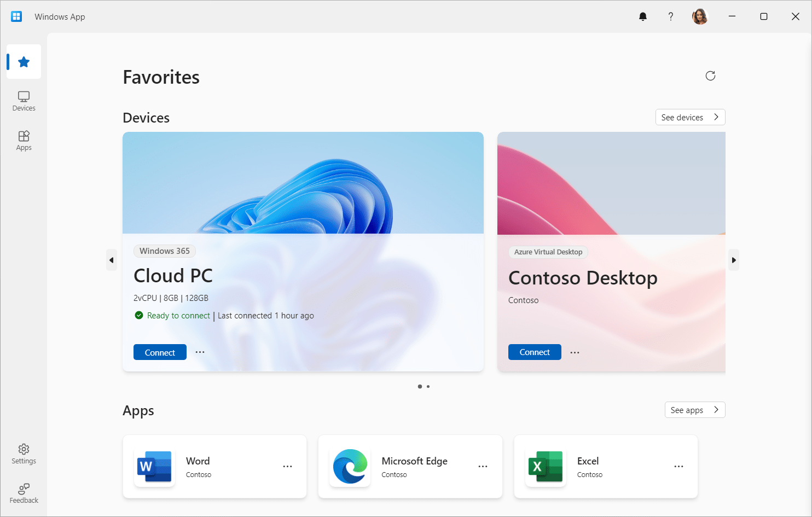Open Settings from the sidebar
The height and width of the screenshot is (517, 812).
[x=23, y=454]
